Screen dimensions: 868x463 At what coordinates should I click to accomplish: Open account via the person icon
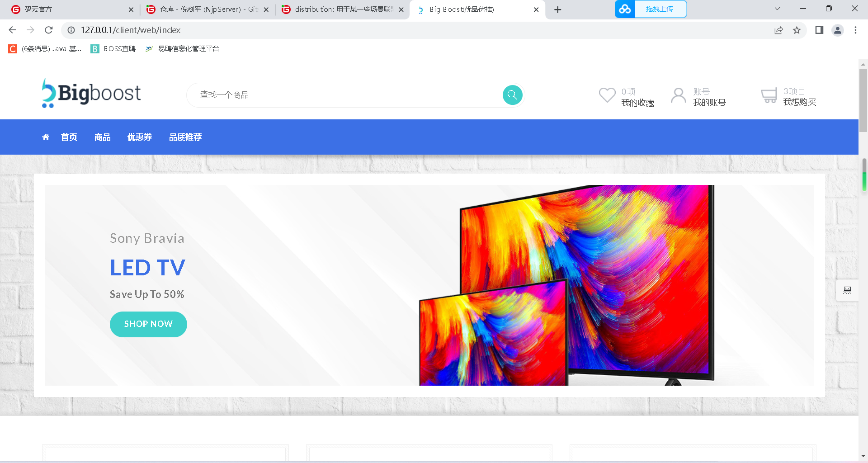(x=678, y=95)
